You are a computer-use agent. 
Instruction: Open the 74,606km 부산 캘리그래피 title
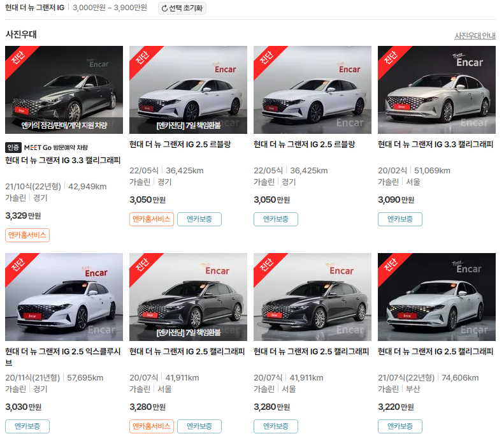click(x=436, y=351)
